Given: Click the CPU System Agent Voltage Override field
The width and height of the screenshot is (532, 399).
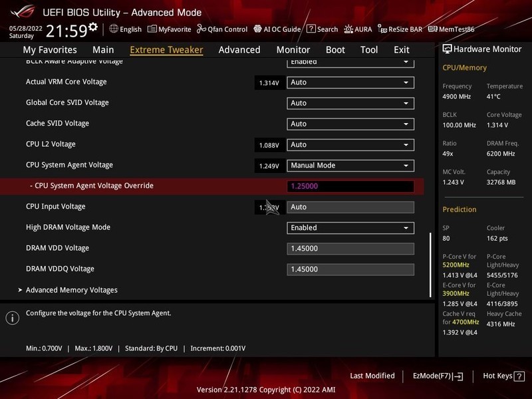Looking at the screenshot, I should click(x=350, y=186).
